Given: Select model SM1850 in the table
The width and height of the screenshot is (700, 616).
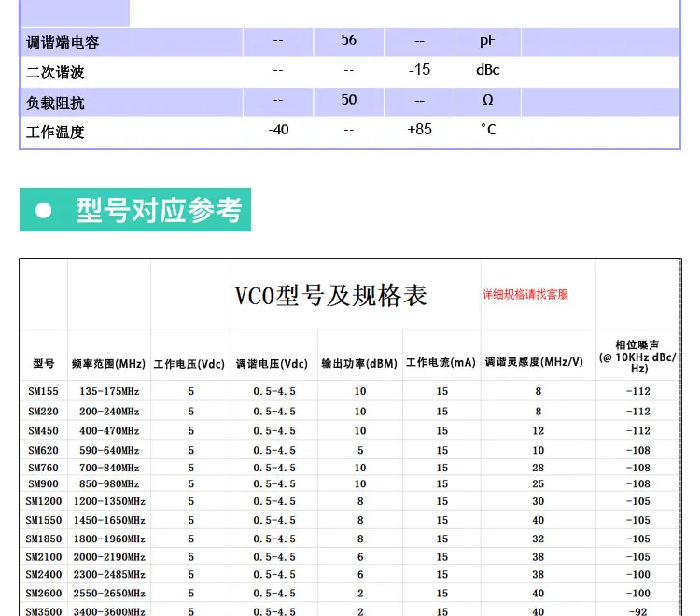Looking at the screenshot, I should pos(43,539).
